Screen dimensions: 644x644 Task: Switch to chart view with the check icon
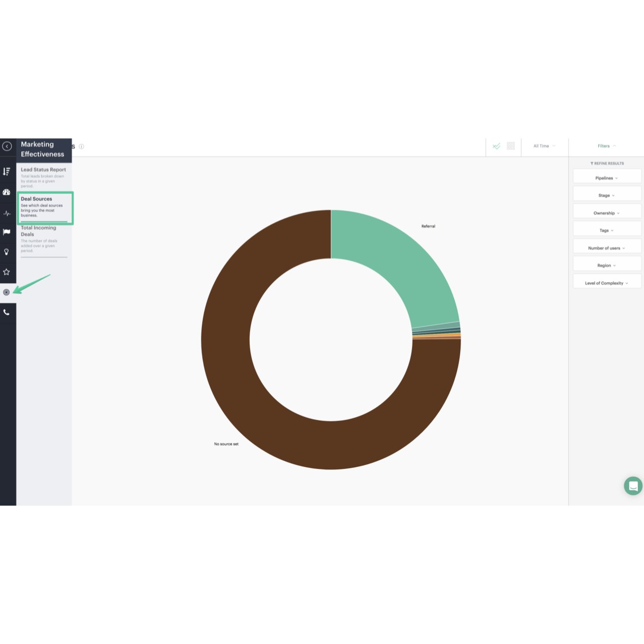click(x=496, y=146)
